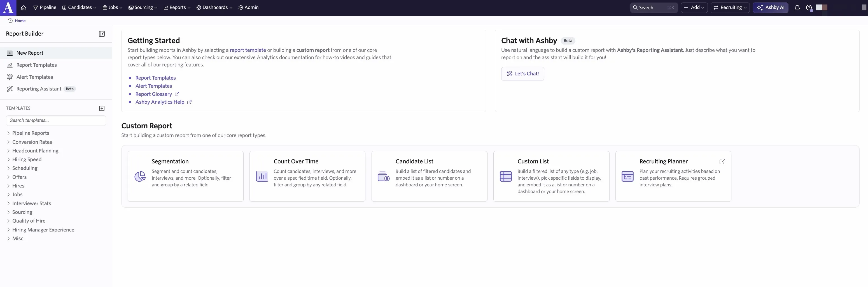Open the help question mark icon
This screenshot has width=868, height=287.
(x=809, y=7)
